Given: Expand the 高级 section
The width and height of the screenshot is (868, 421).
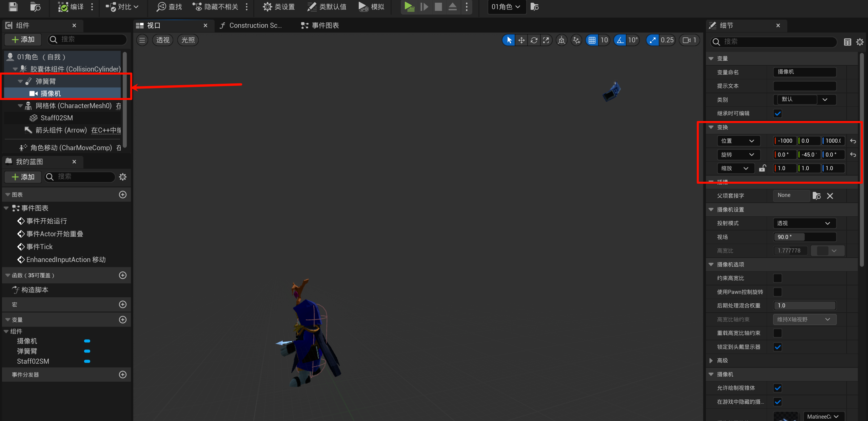Looking at the screenshot, I should 711,361.
